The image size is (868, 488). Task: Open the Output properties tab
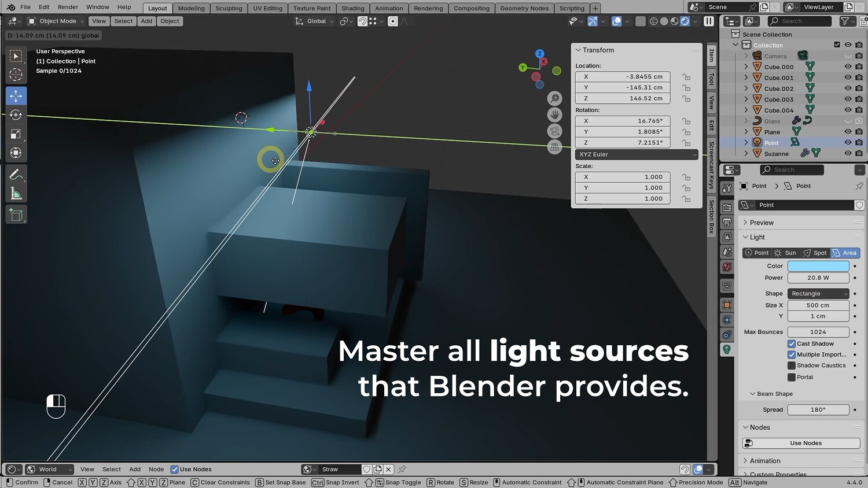tap(727, 222)
